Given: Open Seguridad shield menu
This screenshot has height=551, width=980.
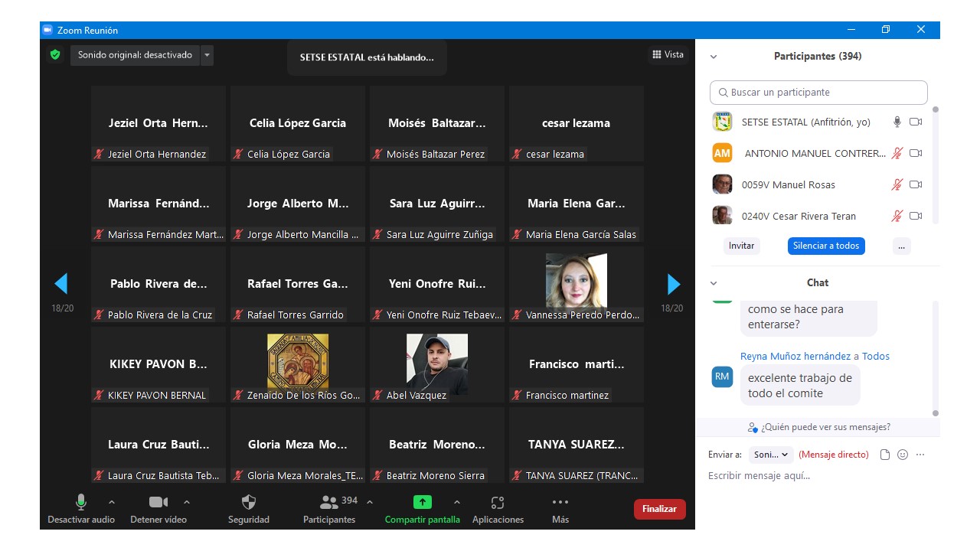Looking at the screenshot, I should (249, 510).
